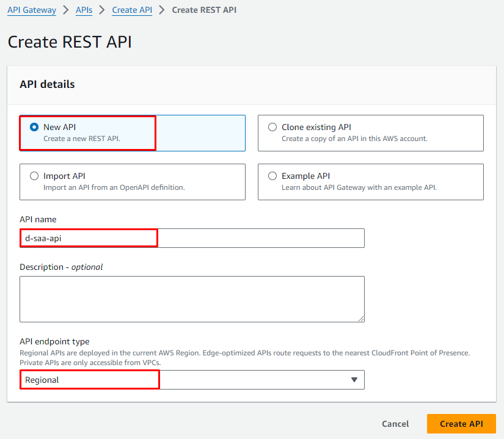Click the 'Learn about API Gateway' tile text

359,187
